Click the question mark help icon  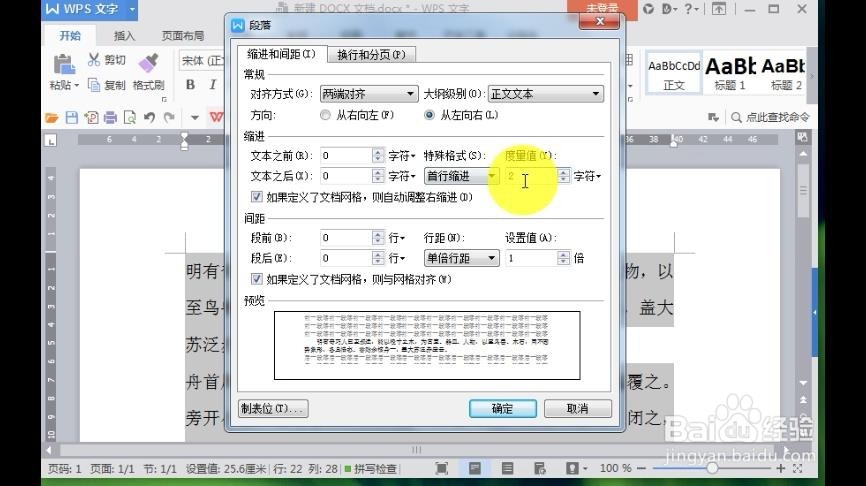point(688,9)
